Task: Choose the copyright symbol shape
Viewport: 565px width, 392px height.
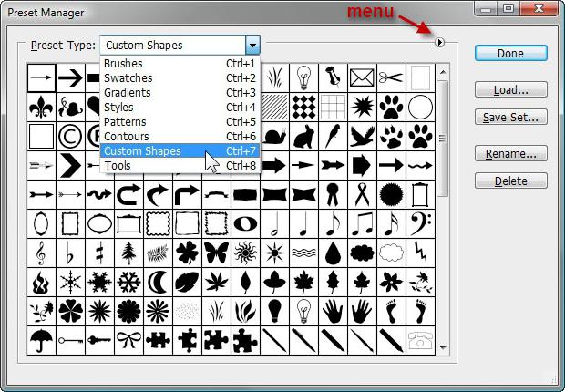Action: pos(71,137)
